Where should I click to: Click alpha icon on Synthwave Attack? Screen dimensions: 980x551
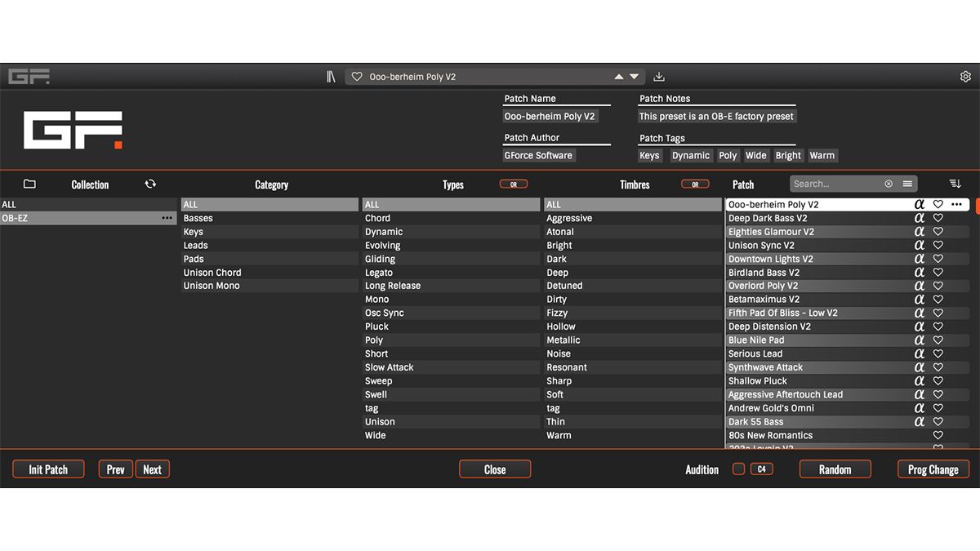coord(920,367)
